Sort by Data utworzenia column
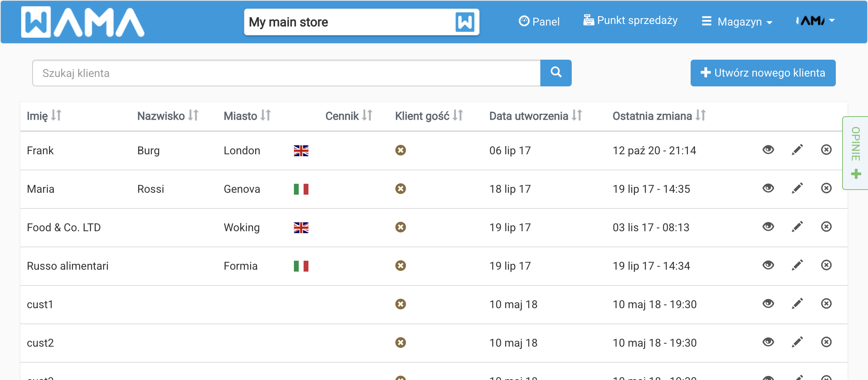This screenshot has width=868, height=380. [536, 116]
